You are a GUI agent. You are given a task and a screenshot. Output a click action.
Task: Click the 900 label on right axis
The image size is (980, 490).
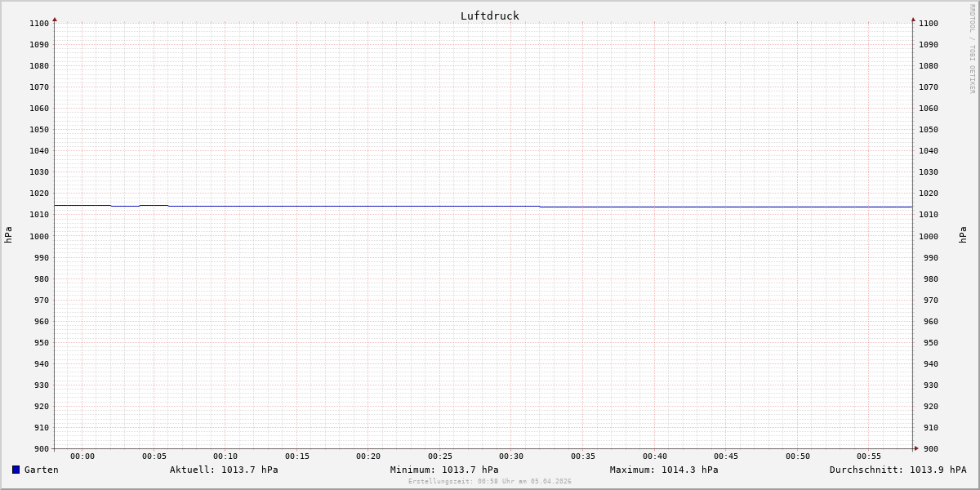tap(928, 449)
